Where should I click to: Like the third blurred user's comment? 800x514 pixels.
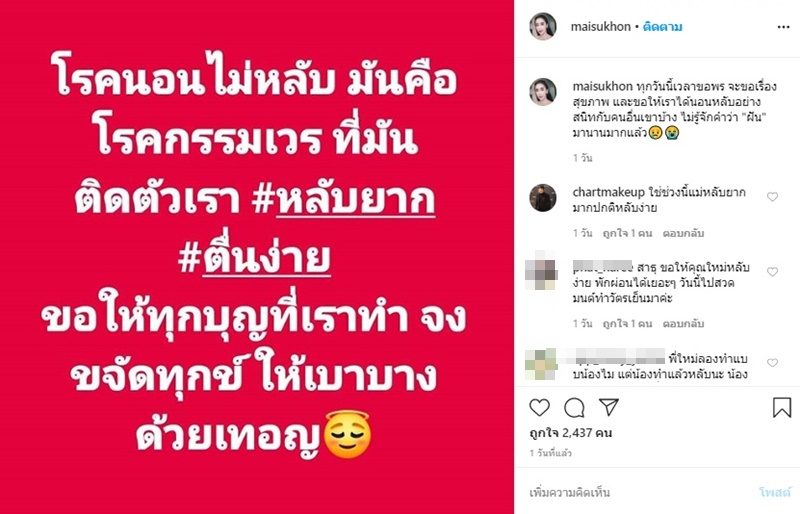coord(772,363)
